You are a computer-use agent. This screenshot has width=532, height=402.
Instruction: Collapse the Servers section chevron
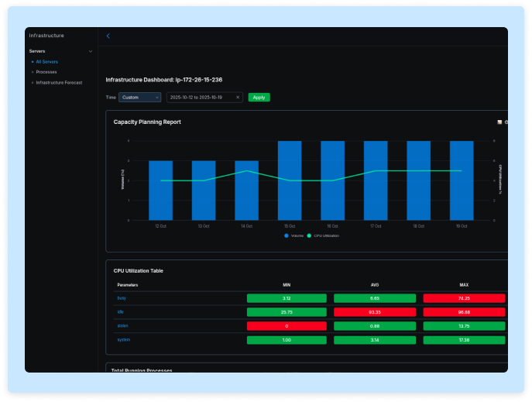click(x=91, y=51)
